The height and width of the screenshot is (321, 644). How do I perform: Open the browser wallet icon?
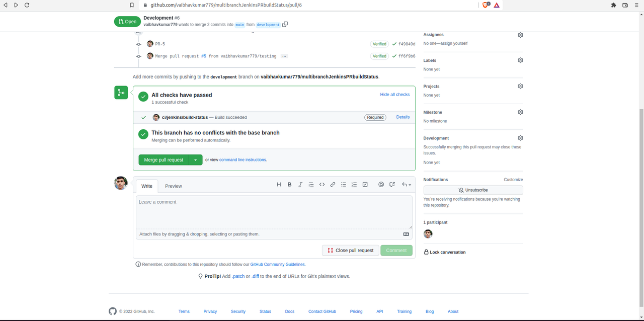point(625,5)
